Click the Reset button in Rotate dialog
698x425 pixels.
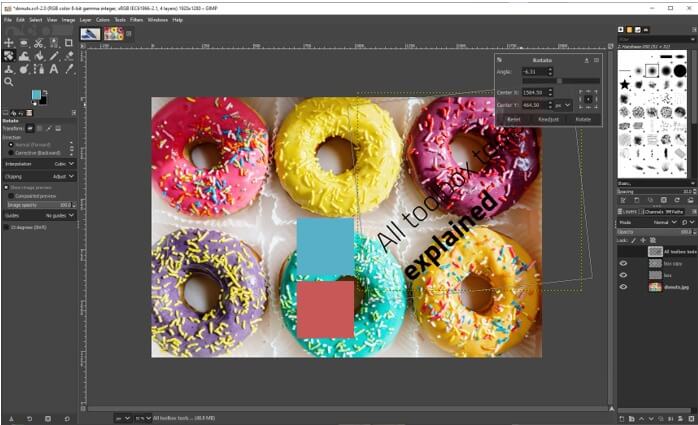pyautogui.click(x=513, y=119)
